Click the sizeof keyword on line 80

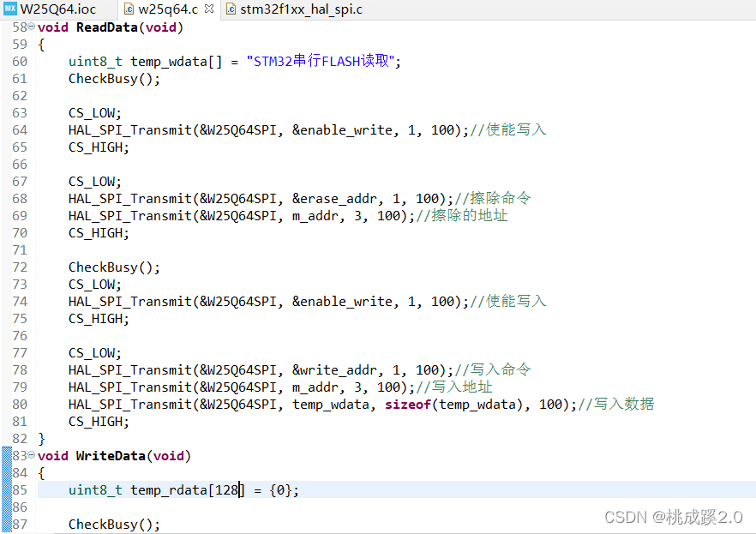coord(408,405)
